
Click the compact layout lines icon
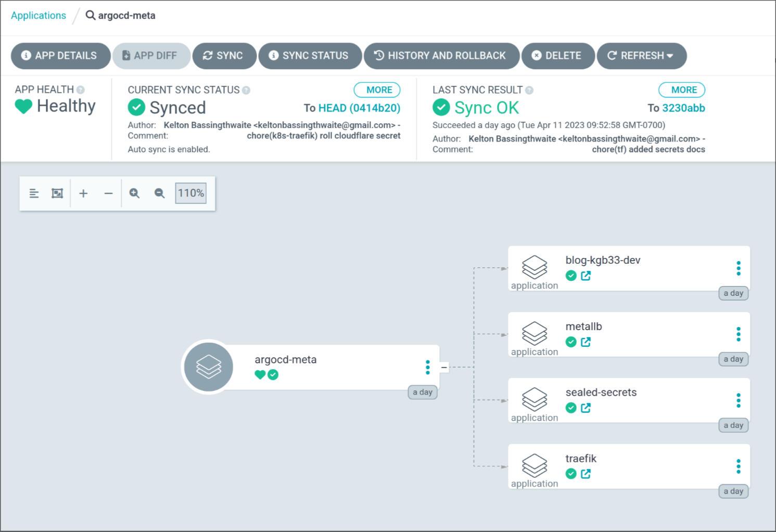(x=34, y=193)
